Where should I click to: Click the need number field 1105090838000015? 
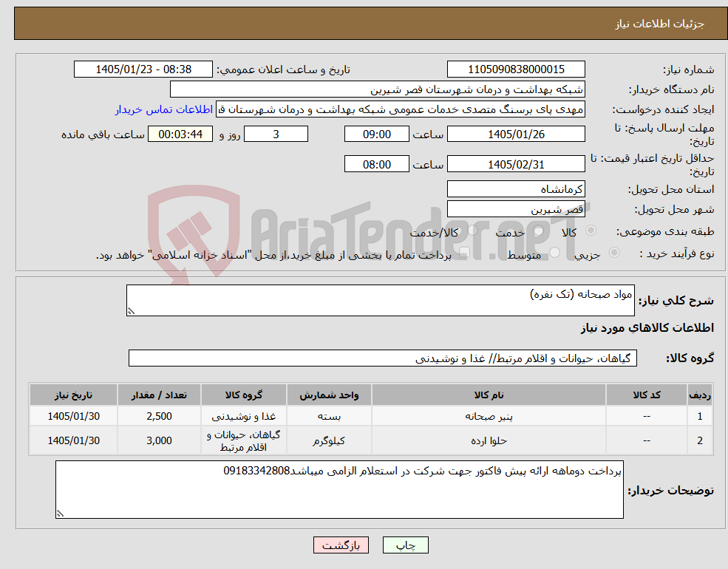coord(516,69)
